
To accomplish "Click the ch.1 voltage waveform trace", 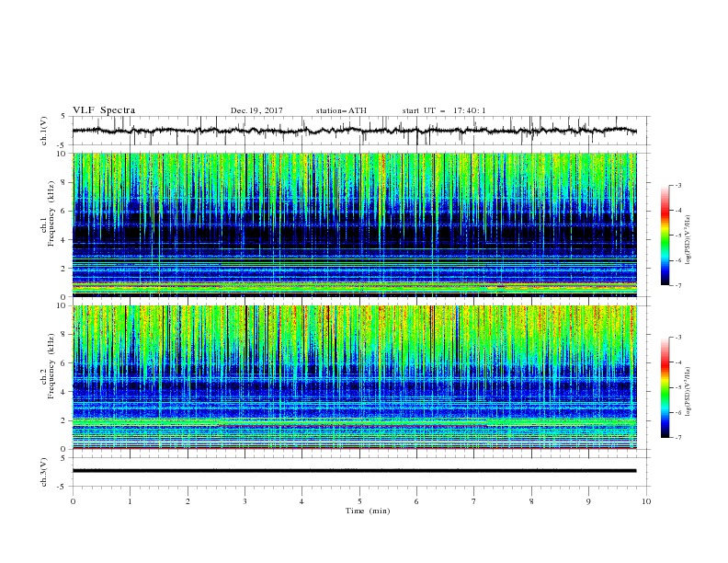I will click(x=354, y=131).
